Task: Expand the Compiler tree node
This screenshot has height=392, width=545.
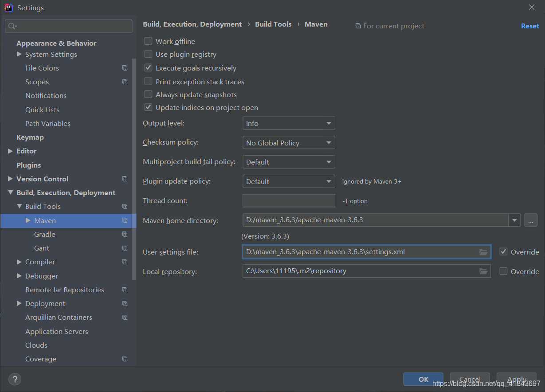Action: [x=19, y=262]
